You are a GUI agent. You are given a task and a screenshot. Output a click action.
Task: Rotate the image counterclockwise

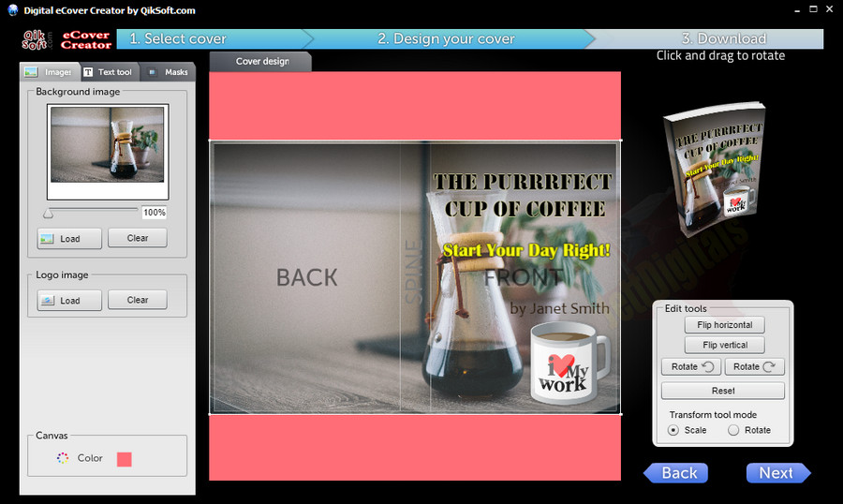pyautogui.click(x=691, y=367)
